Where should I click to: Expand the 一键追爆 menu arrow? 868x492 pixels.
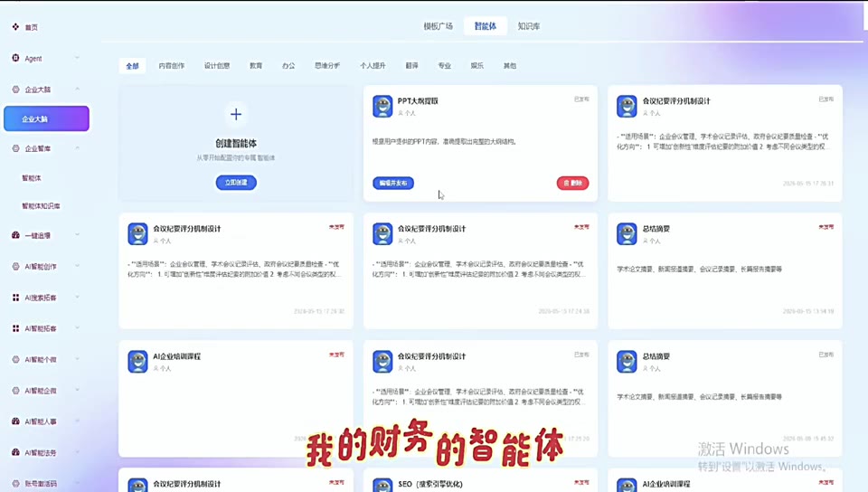tap(77, 234)
